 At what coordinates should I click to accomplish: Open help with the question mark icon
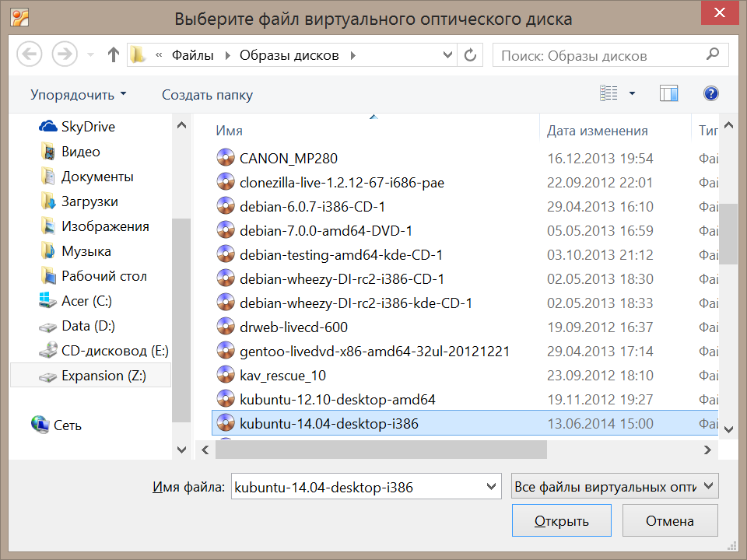710,93
